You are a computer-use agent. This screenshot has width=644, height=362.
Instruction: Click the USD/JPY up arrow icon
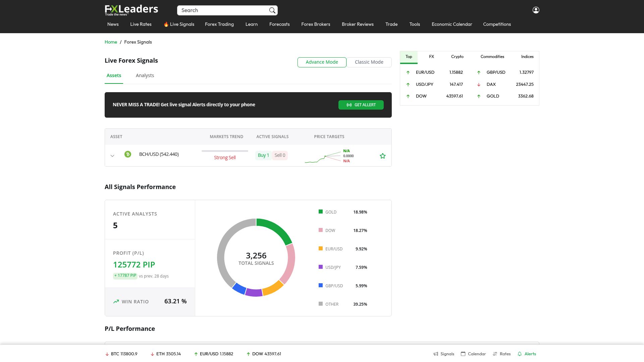pyautogui.click(x=408, y=84)
